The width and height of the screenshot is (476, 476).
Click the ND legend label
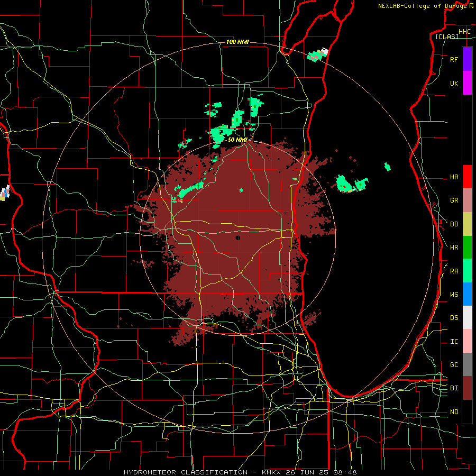[454, 412]
